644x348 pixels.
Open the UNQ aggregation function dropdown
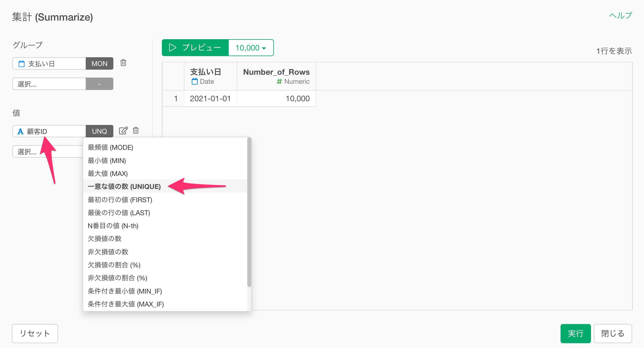[x=99, y=131]
